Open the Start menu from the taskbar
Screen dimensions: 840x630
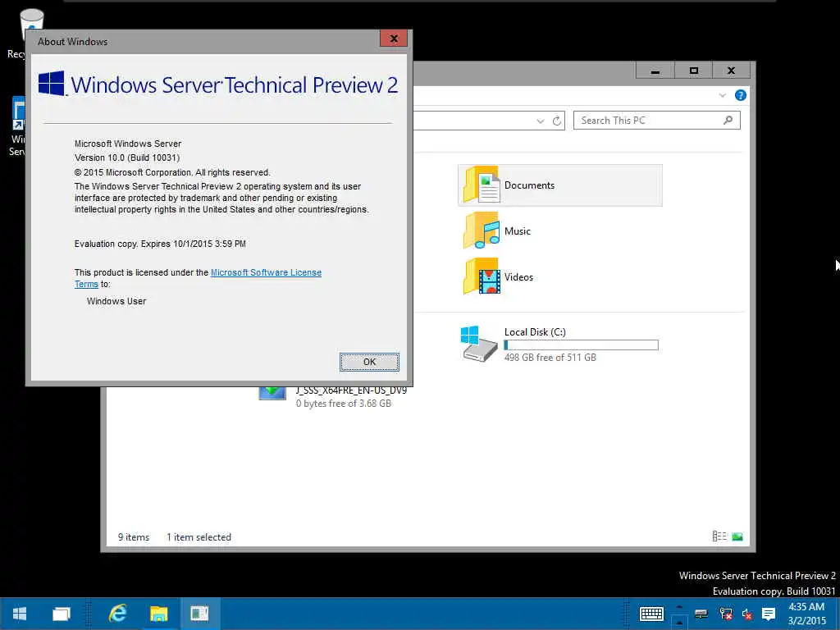20,614
